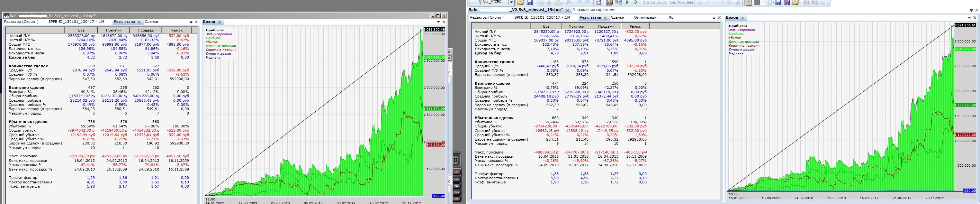
Task: Click the gray color swatch in toolbar
Action: tap(757, 2)
